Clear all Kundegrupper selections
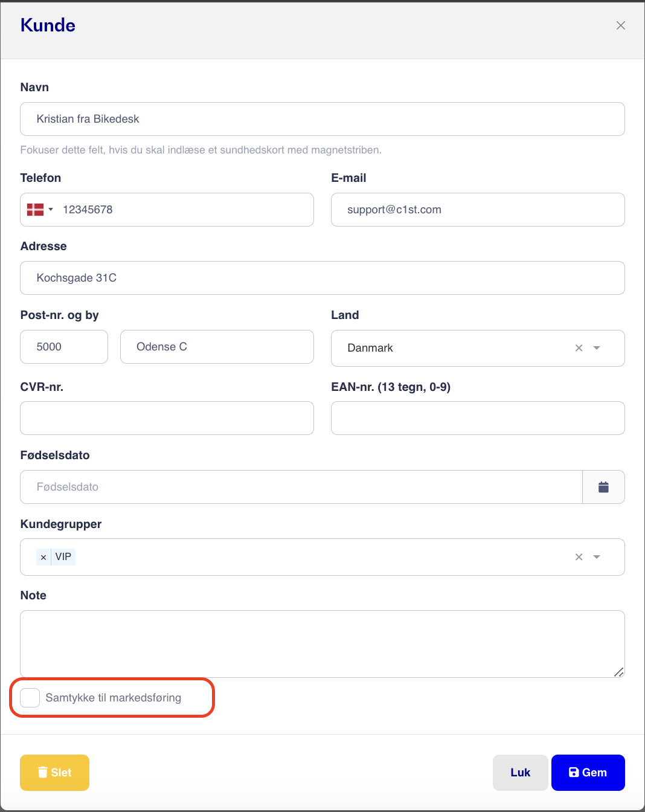The height and width of the screenshot is (812, 645). 579,557
